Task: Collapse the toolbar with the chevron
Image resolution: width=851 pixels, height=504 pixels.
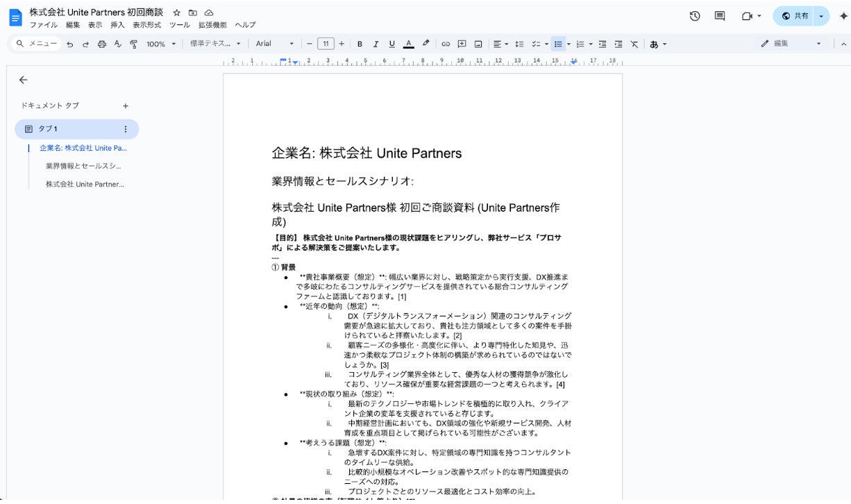Action: (x=843, y=44)
